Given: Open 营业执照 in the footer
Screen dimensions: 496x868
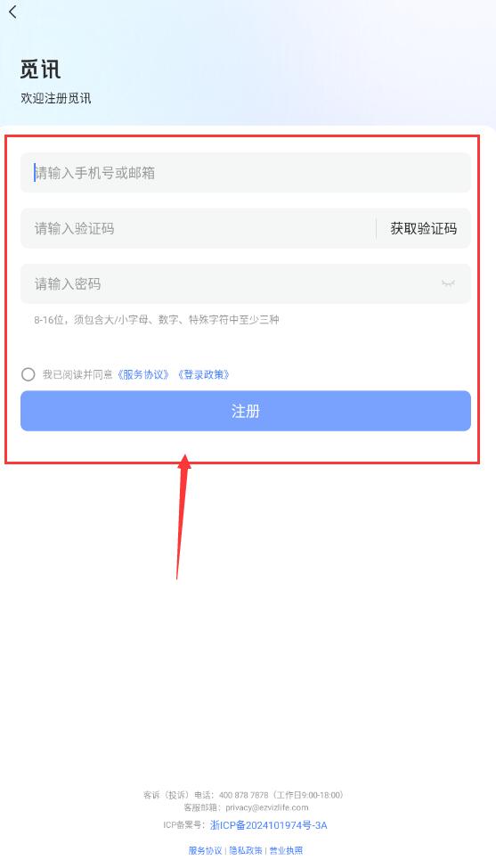Looking at the screenshot, I should 286,850.
